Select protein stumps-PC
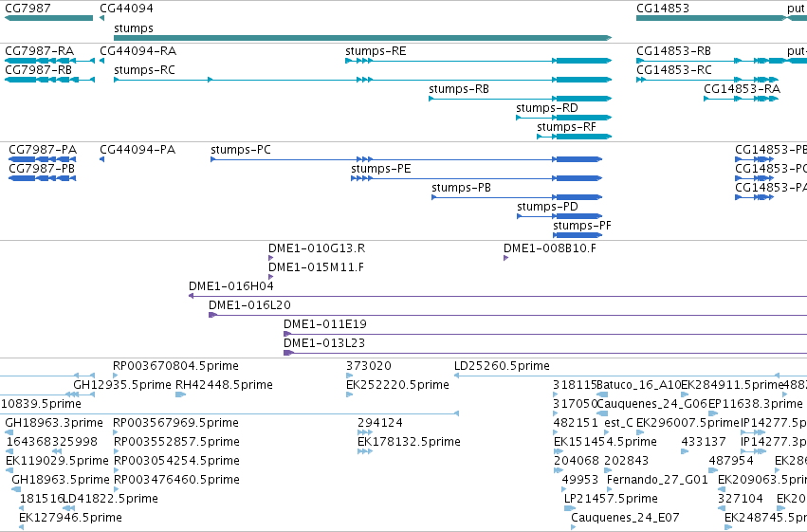This screenshot has height=532, width=807. [406, 159]
